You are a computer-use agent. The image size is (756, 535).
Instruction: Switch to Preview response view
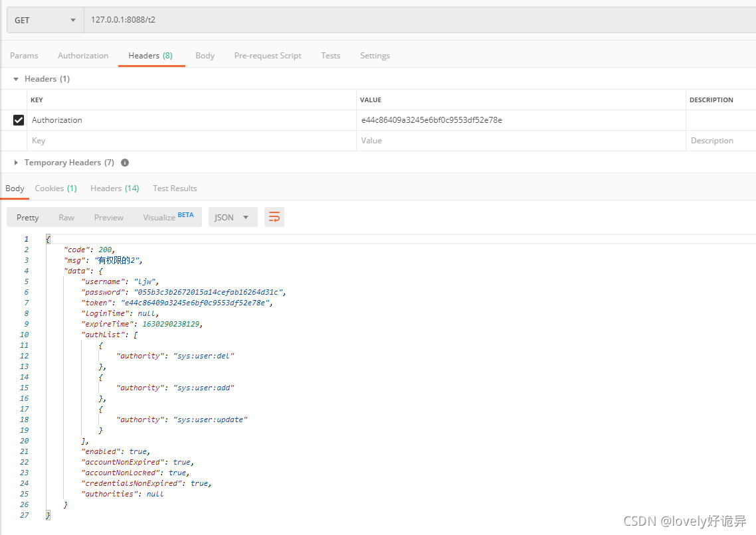pyautogui.click(x=109, y=218)
